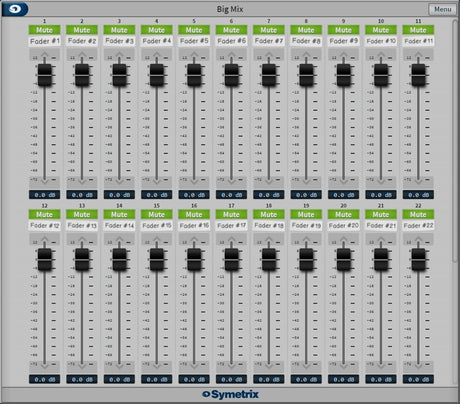Click down arrow below Fader #11 slider

pyautogui.click(x=418, y=181)
